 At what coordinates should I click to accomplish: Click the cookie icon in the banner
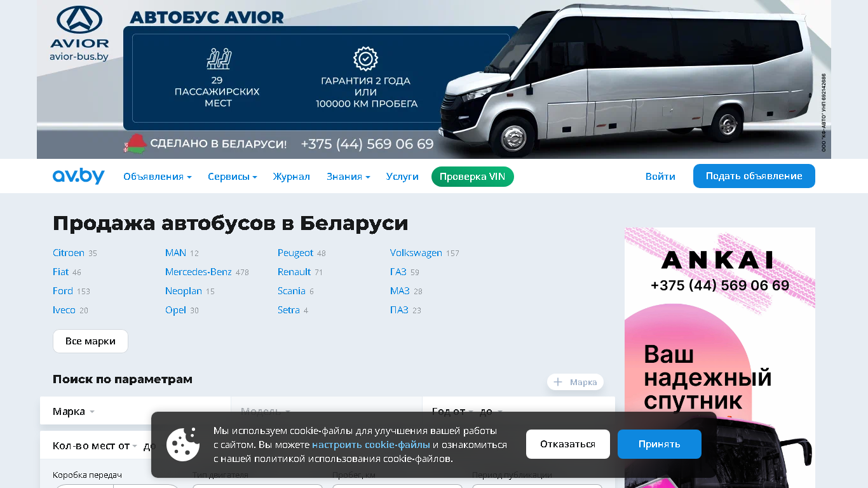pyautogui.click(x=183, y=444)
